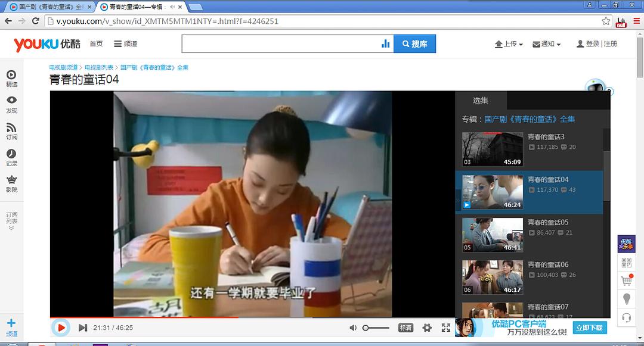The height and width of the screenshot is (346, 644).
Task: Open the shopping cart icon on right edge
Action: coord(627,280)
